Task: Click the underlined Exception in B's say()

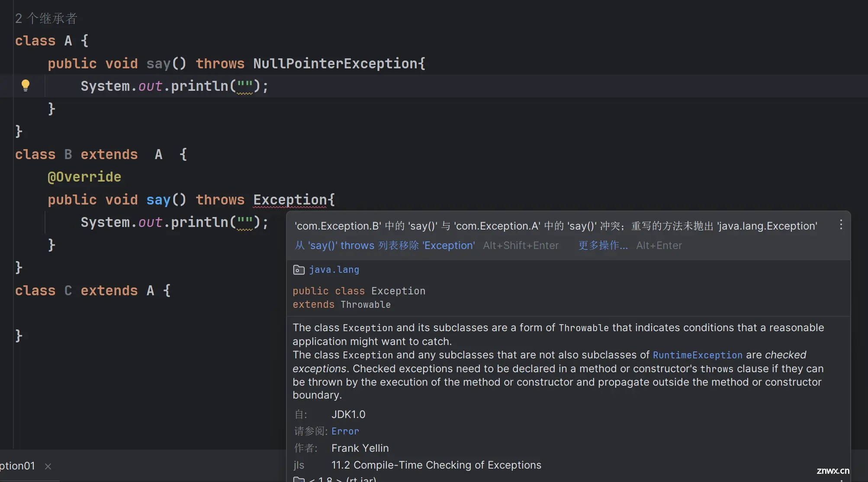Action: [x=290, y=200]
